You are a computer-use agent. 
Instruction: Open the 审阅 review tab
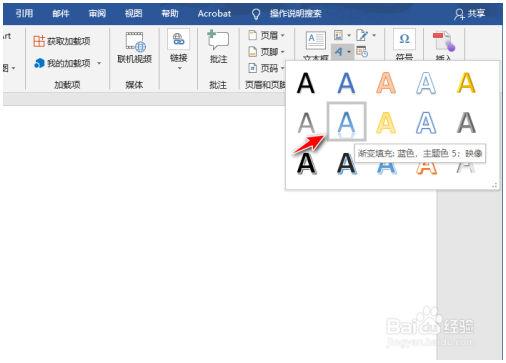(x=97, y=13)
